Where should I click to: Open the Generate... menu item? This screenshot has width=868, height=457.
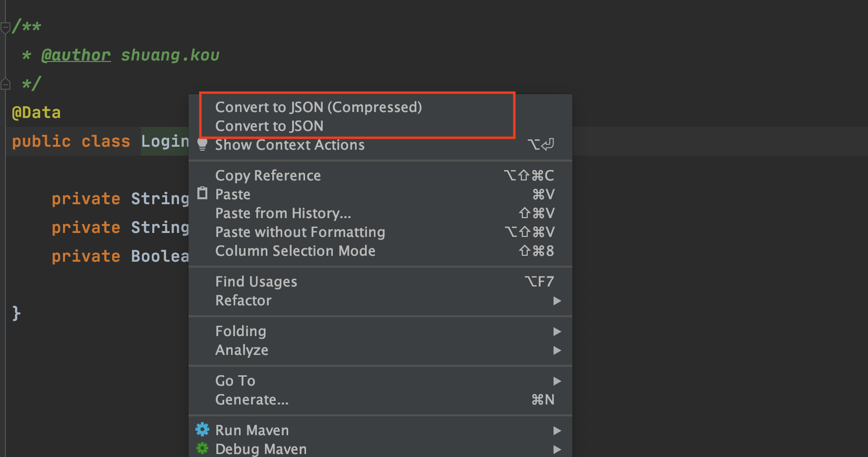point(251,400)
